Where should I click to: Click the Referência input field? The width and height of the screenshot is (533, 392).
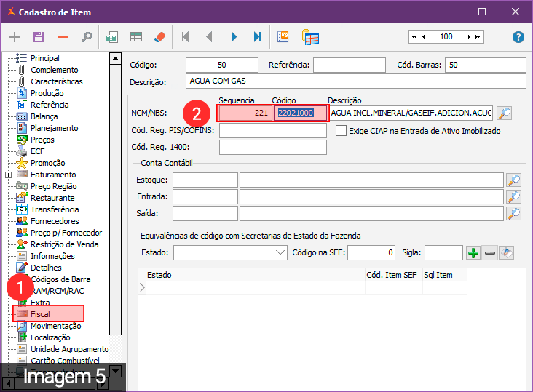(x=349, y=65)
